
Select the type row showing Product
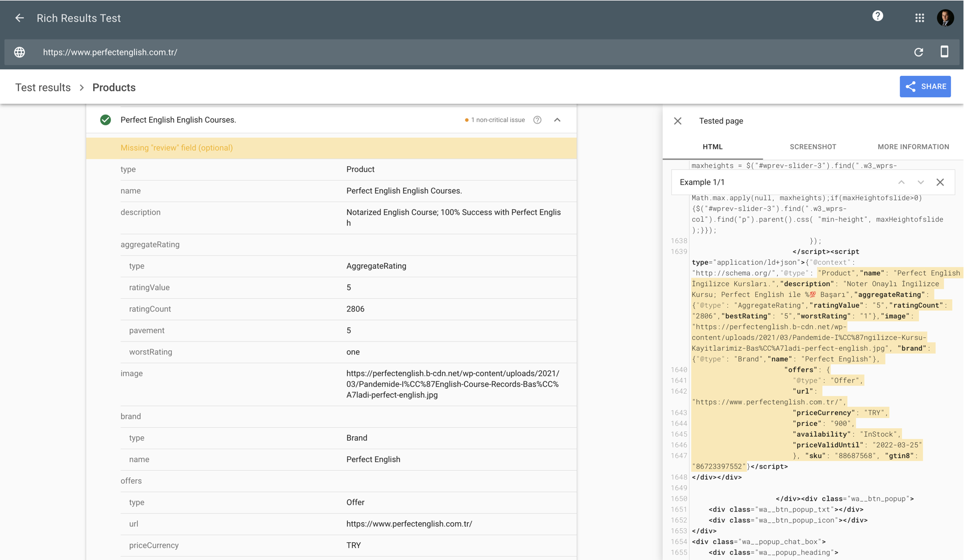click(x=348, y=169)
